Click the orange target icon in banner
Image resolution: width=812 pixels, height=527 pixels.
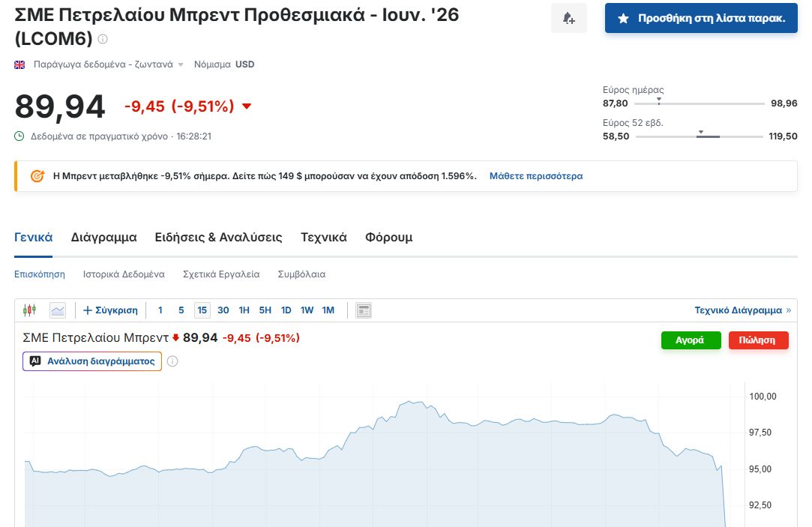point(37,176)
